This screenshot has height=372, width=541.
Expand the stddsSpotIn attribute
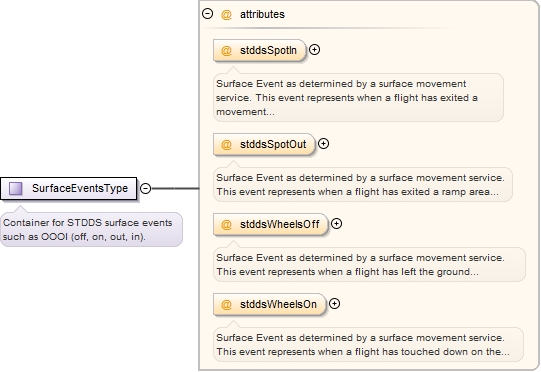[x=314, y=50]
